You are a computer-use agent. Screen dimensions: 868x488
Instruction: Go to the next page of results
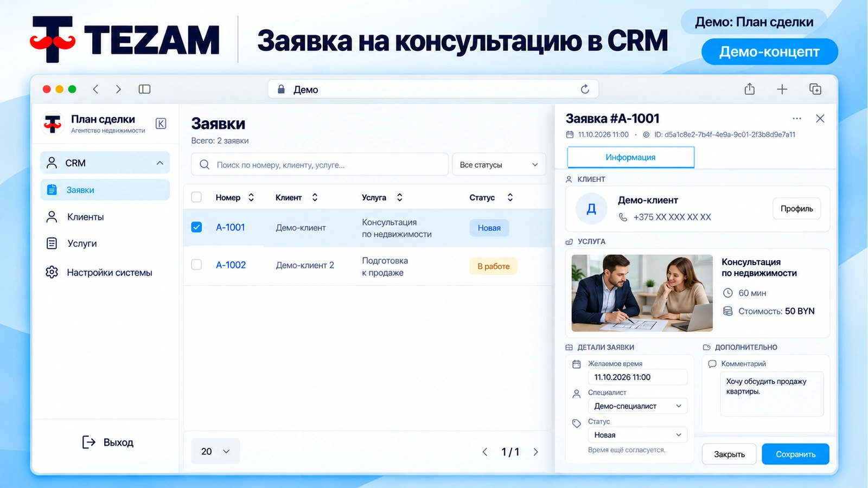535,452
